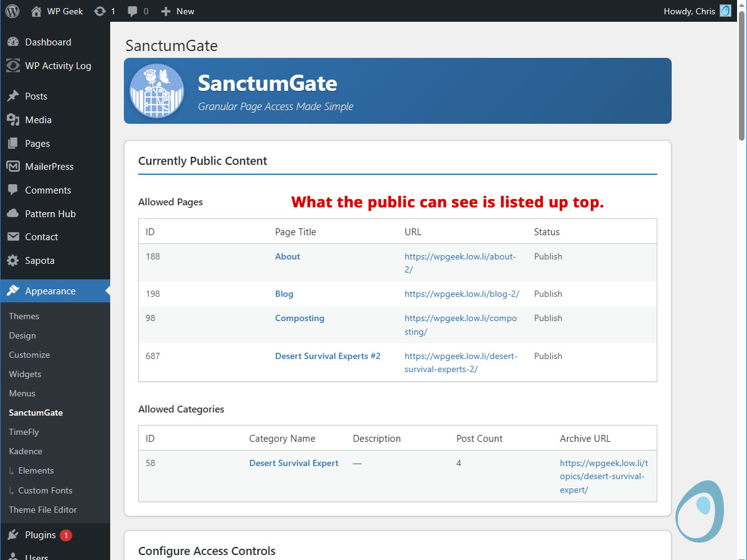This screenshot has height=560, width=747.
Task: Click the Sapota gear icon in sidebar
Action: click(14, 260)
